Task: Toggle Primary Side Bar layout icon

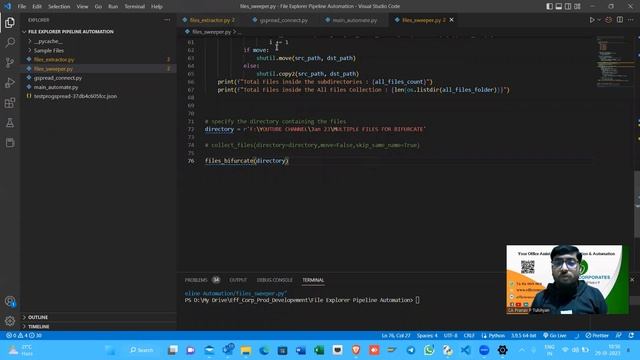Action: coord(549,6)
